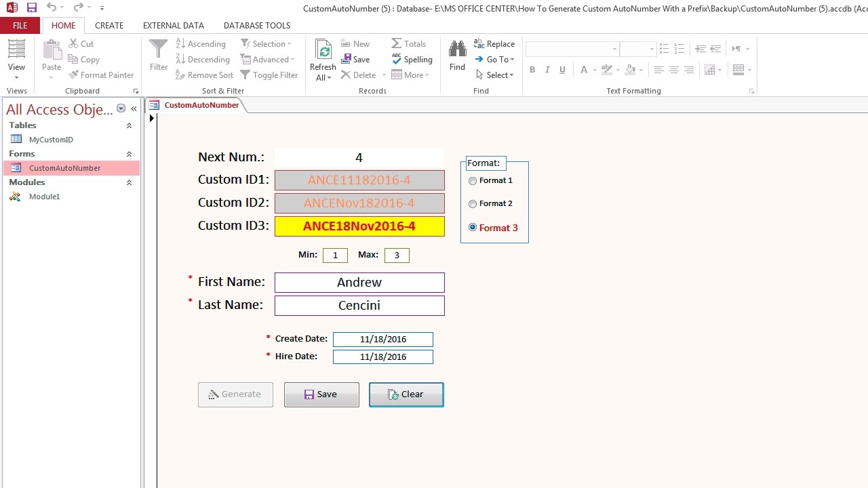Click Save record in Records group

(x=355, y=60)
